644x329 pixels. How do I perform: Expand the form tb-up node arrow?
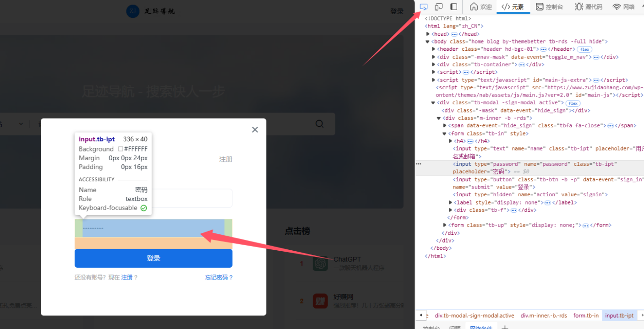click(x=445, y=225)
